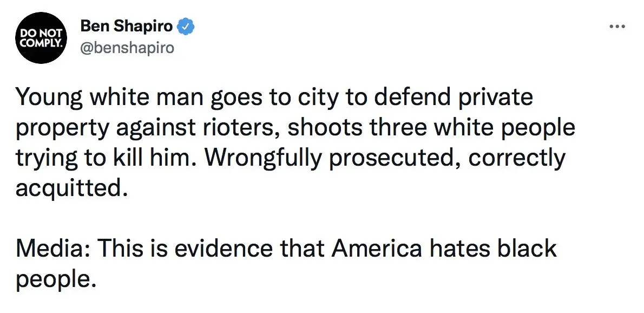The width and height of the screenshot is (644, 313).
Task: Open the @benshapiro handle link
Action: (127, 47)
